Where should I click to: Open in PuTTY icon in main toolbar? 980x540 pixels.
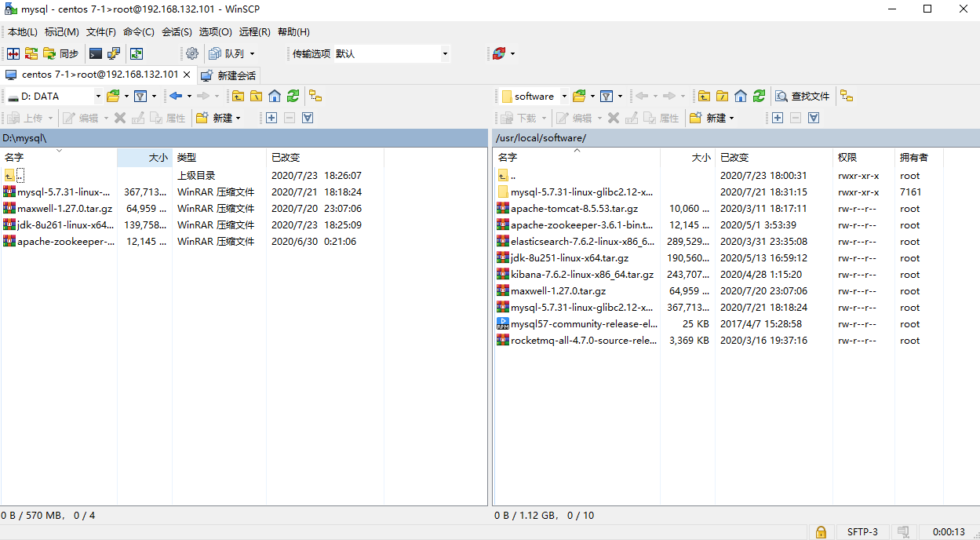tap(115, 54)
